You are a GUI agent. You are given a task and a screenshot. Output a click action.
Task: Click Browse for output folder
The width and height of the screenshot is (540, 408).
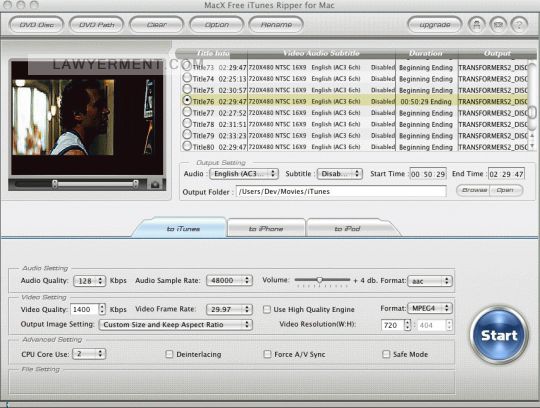(474, 190)
